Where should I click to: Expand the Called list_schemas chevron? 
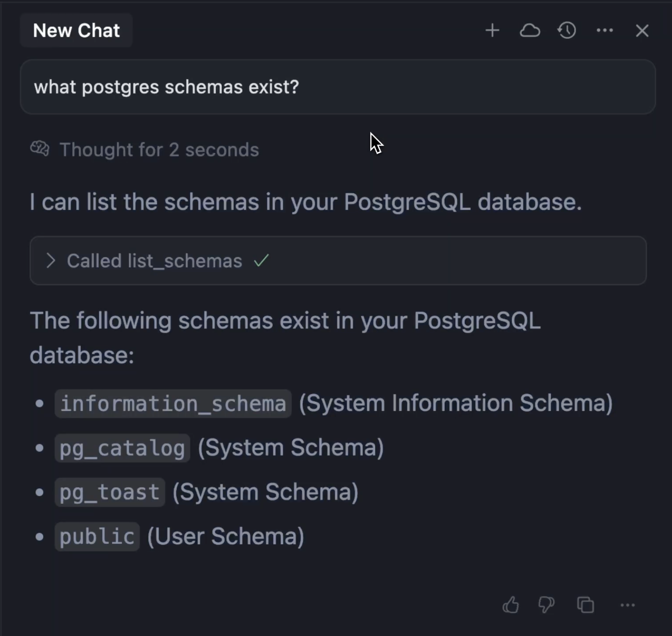50,261
